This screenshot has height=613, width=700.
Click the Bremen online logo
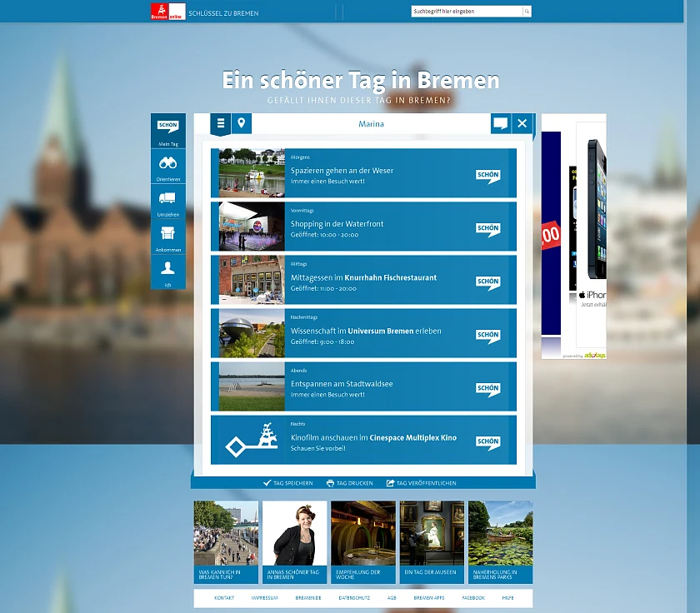point(166,12)
